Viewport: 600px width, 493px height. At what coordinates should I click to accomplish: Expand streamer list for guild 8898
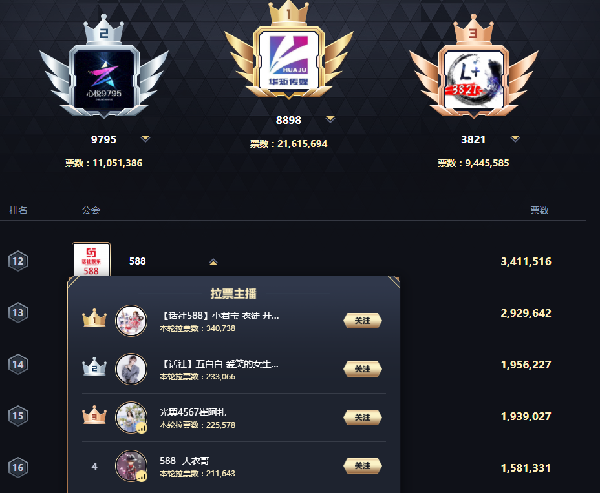click(x=330, y=119)
